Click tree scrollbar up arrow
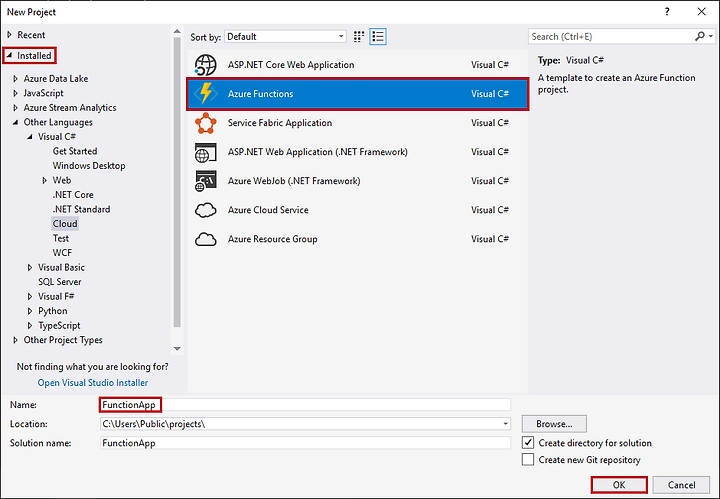This screenshot has width=720, height=499. tap(177, 32)
